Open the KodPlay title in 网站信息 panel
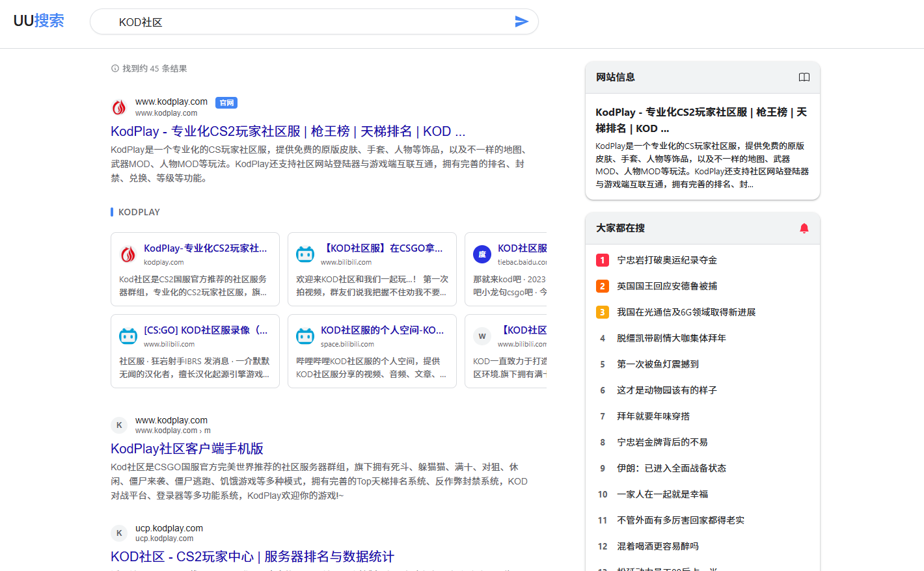The height and width of the screenshot is (571, 924). pyautogui.click(x=701, y=120)
